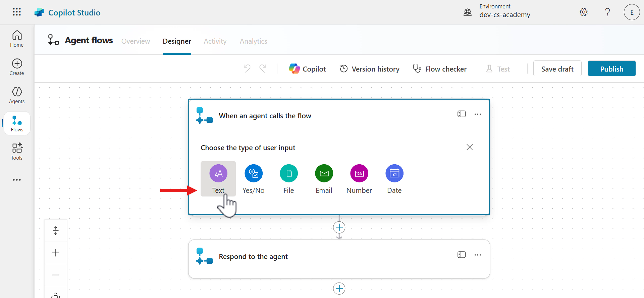Choose the Yes/No input type
The image size is (644, 298).
(x=253, y=179)
